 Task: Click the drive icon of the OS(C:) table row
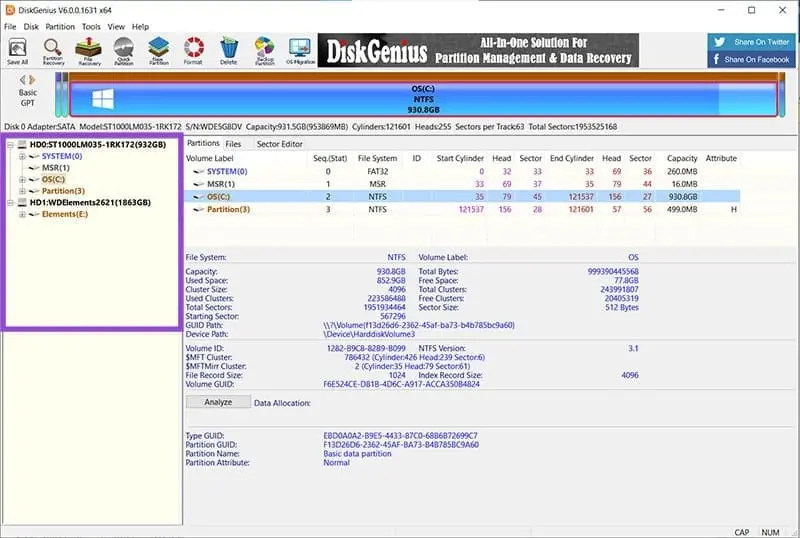click(199, 197)
